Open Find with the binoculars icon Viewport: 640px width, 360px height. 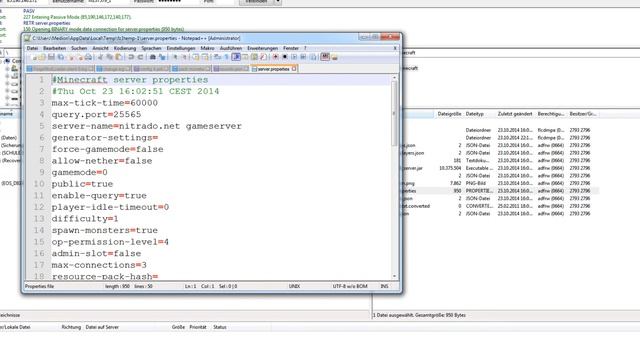(x=153, y=57)
